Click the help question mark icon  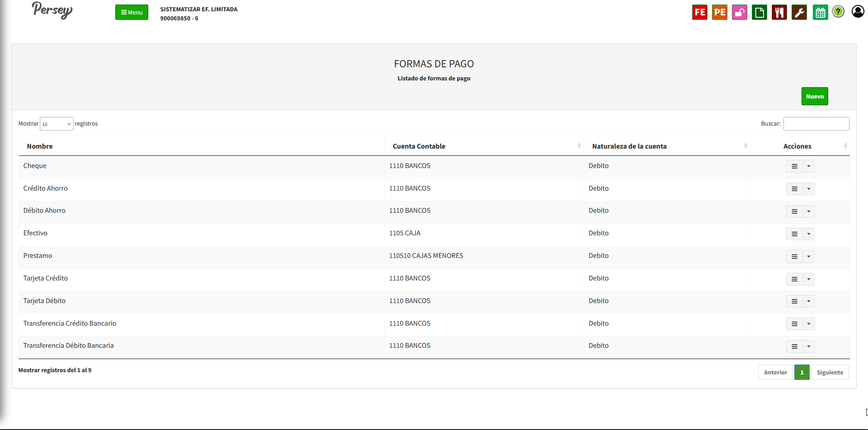tap(838, 12)
